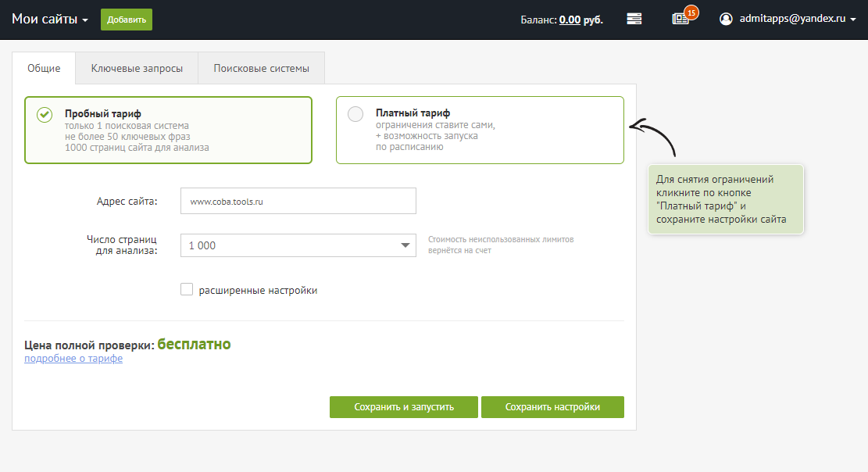The image size is (868, 472).
Task: Open the подробнее о тарифе link
Action: [73, 359]
